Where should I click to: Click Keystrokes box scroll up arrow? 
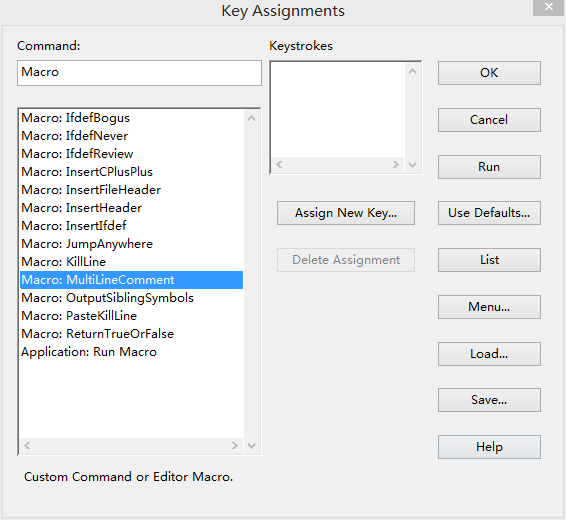[413, 71]
